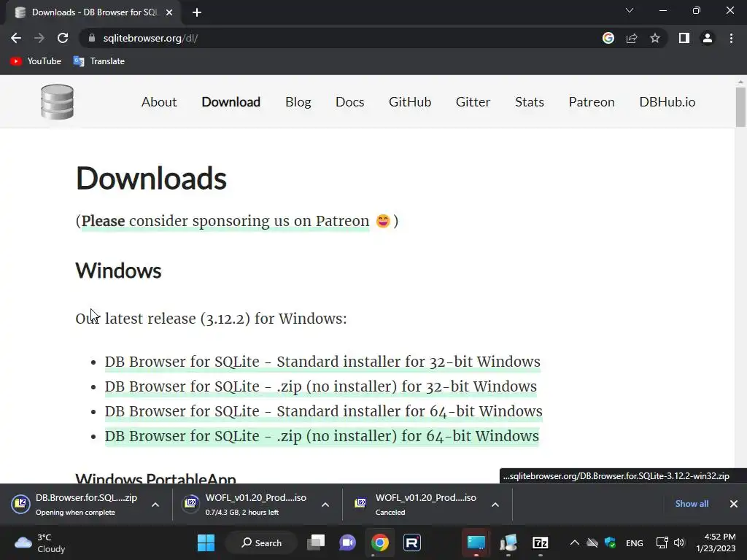Open YouTube bookmark

(36, 61)
